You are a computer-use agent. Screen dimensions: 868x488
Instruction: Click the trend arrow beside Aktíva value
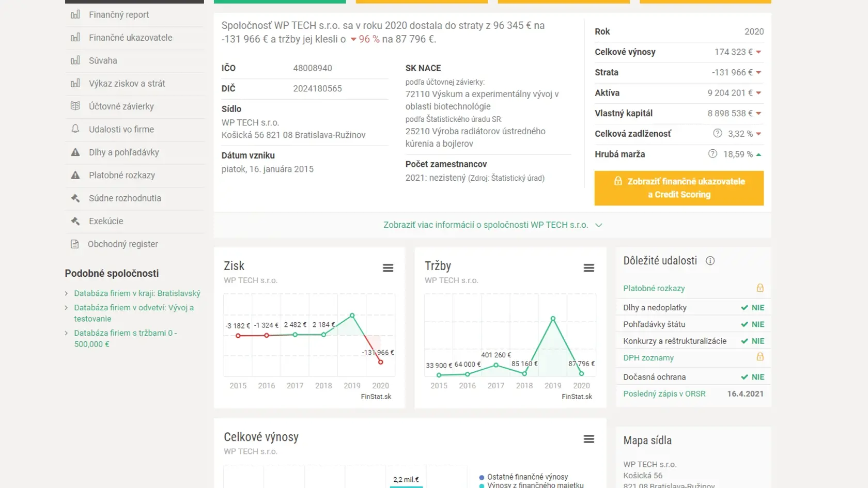click(758, 93)
